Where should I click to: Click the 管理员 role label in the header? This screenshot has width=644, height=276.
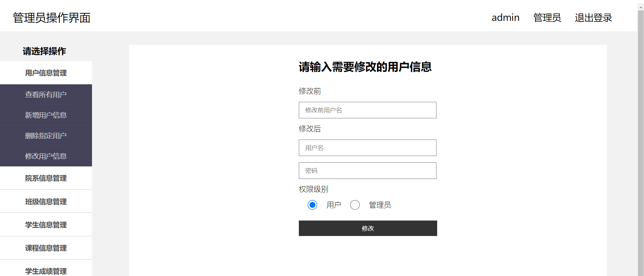(547, 17)
